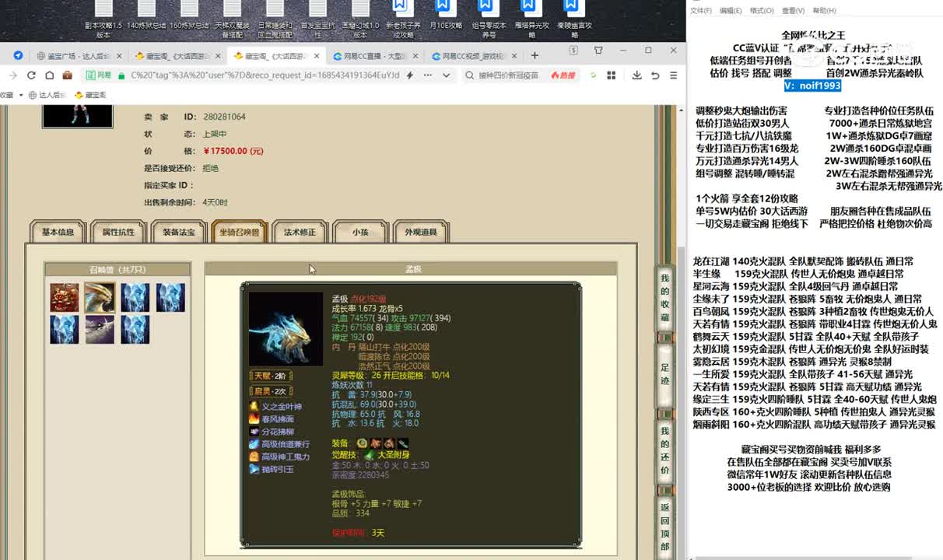Select the golden 孟极 summon thumbnail
The height and width of the screenshot is (560, 943).
coord(100,298)
